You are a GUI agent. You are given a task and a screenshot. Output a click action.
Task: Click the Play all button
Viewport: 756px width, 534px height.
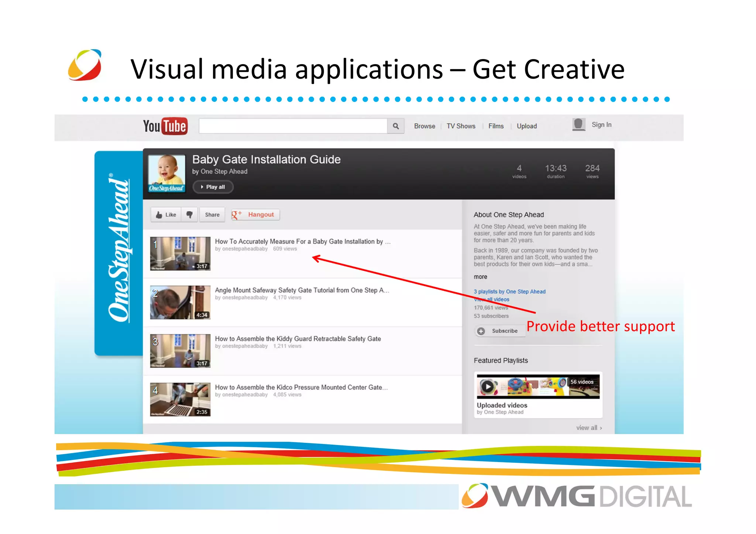[213, 187]
